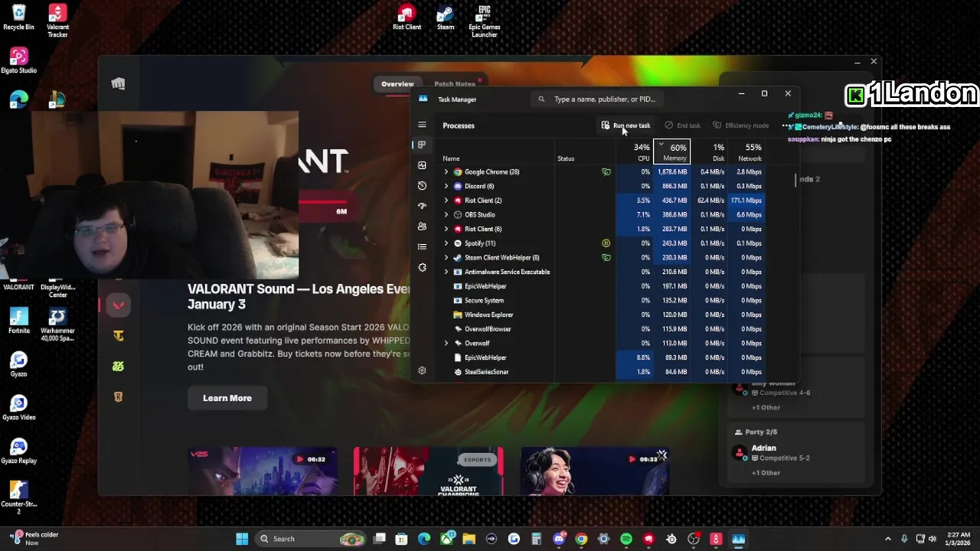
Task: Open Valorant Tracker desktop shortcut
Action: [x=57, y=21]
